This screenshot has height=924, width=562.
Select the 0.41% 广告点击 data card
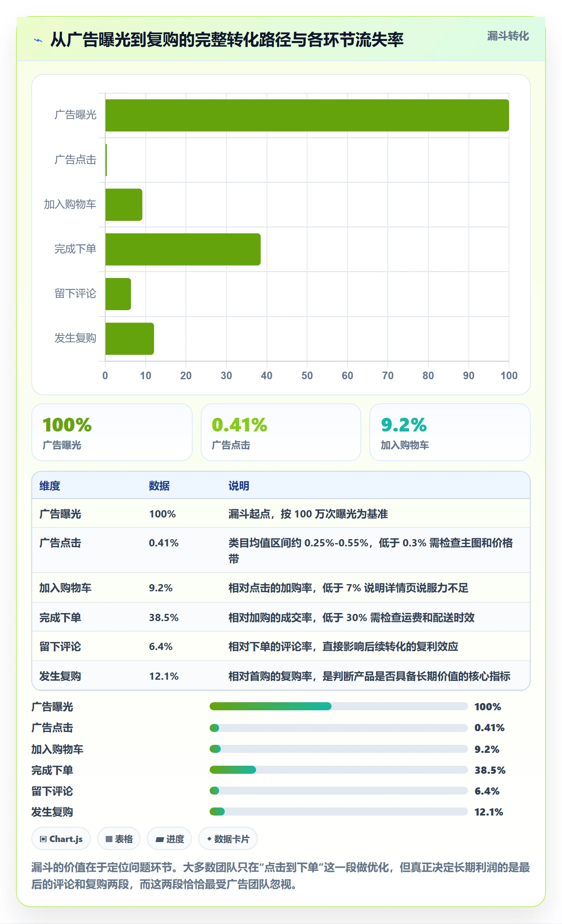[x=281, y=432]
